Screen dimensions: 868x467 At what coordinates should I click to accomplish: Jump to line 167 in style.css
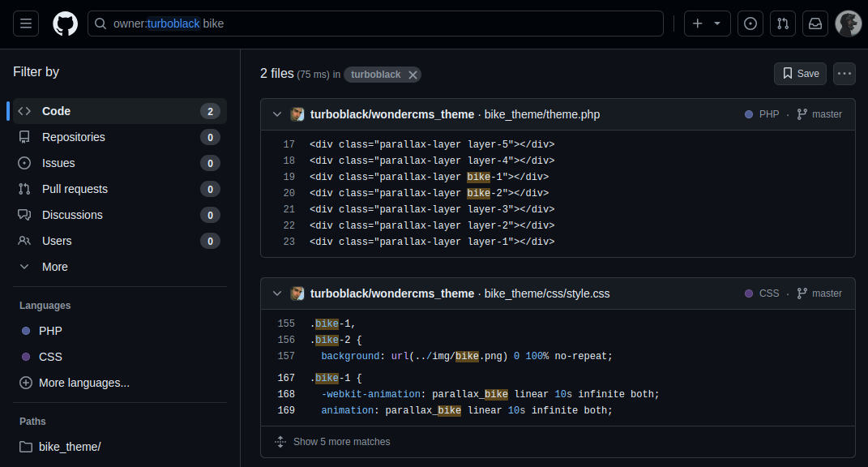point(286,378)
